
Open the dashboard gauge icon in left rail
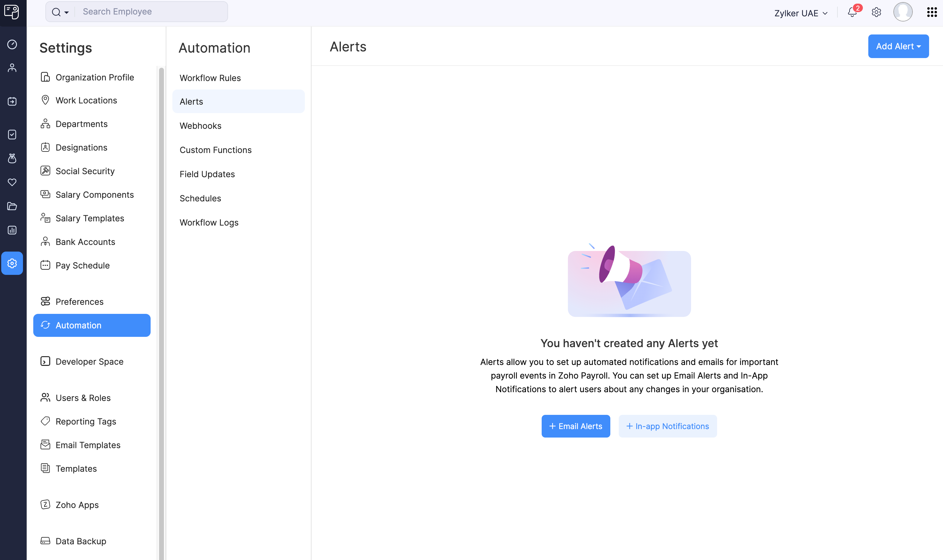point(12,44)
